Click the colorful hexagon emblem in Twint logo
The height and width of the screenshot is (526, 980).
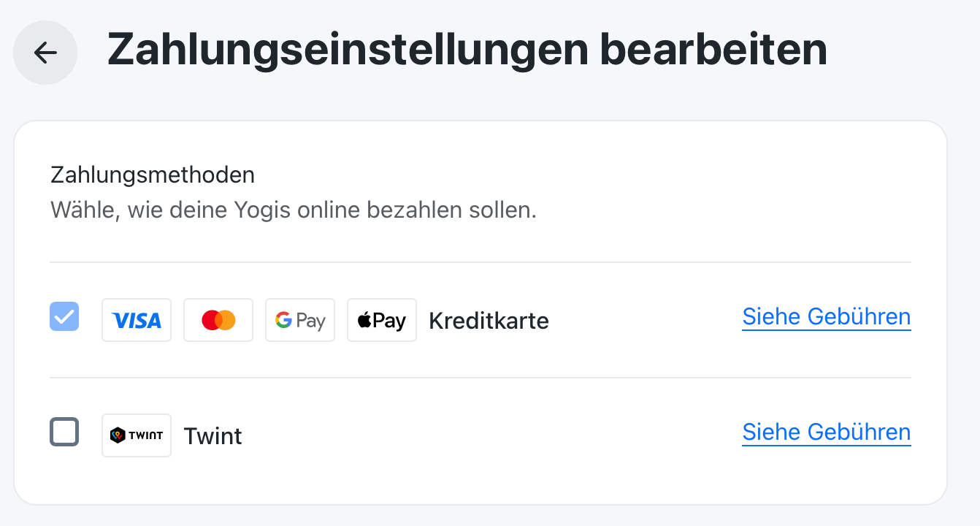(118, 435)
